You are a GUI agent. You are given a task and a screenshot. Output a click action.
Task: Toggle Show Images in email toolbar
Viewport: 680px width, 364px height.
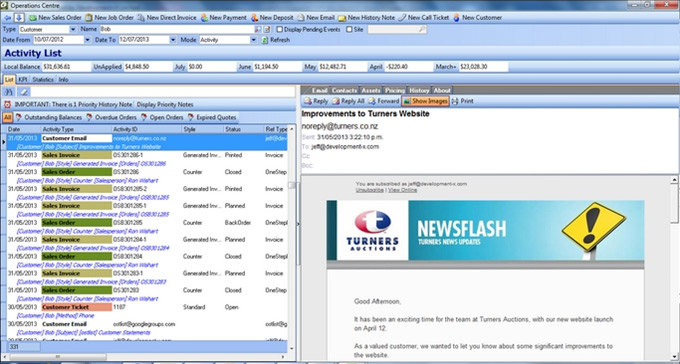click(425, 101)
